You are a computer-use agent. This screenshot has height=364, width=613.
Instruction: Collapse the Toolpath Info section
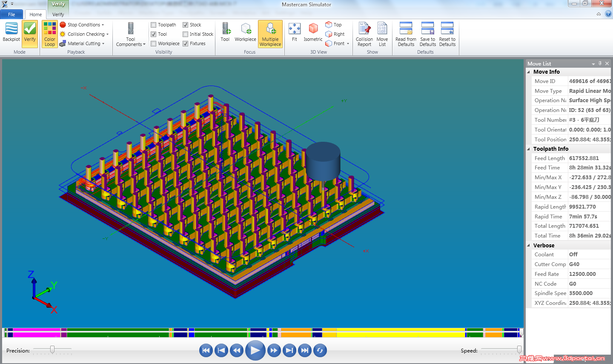[x=529, y=149]
